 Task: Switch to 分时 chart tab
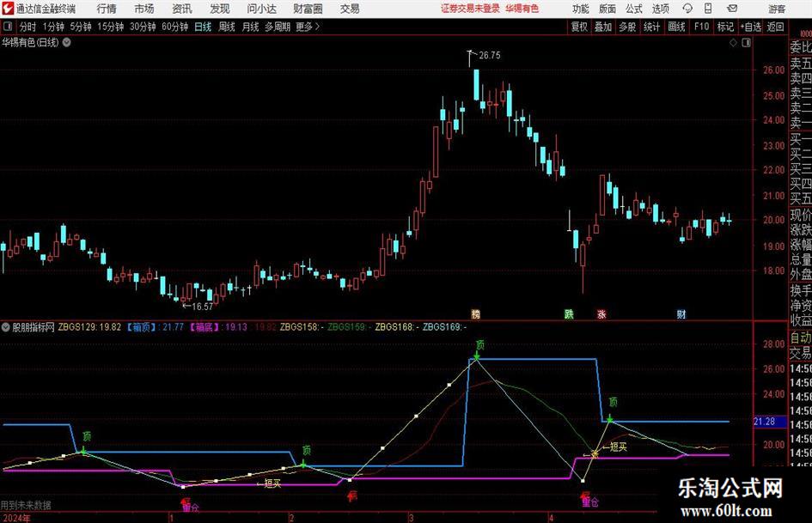click(28, 27)
